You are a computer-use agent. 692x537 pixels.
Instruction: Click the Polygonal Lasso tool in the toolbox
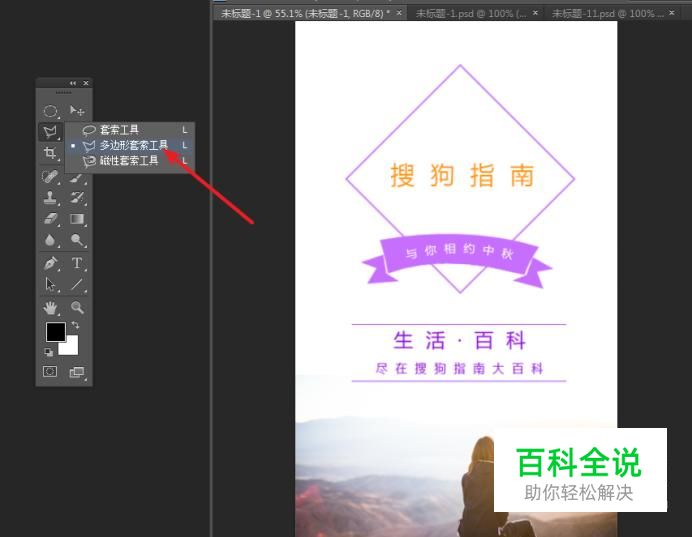pos(50,131)
